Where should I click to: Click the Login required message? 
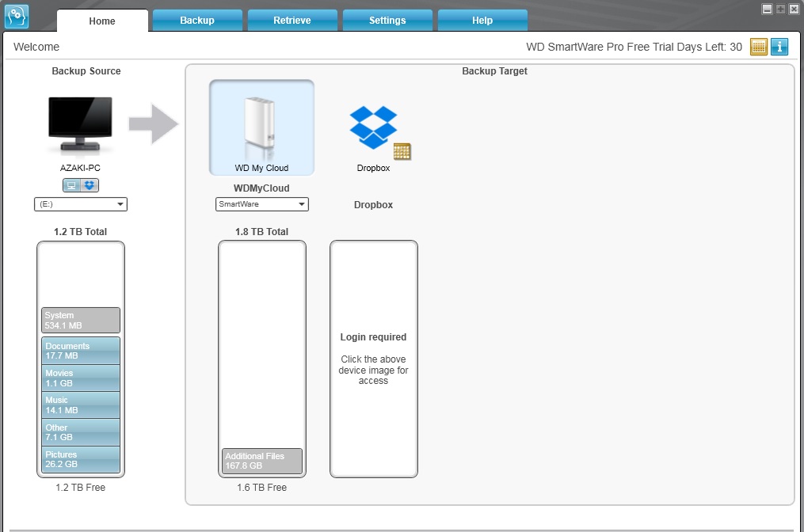(x=373, y=337)
